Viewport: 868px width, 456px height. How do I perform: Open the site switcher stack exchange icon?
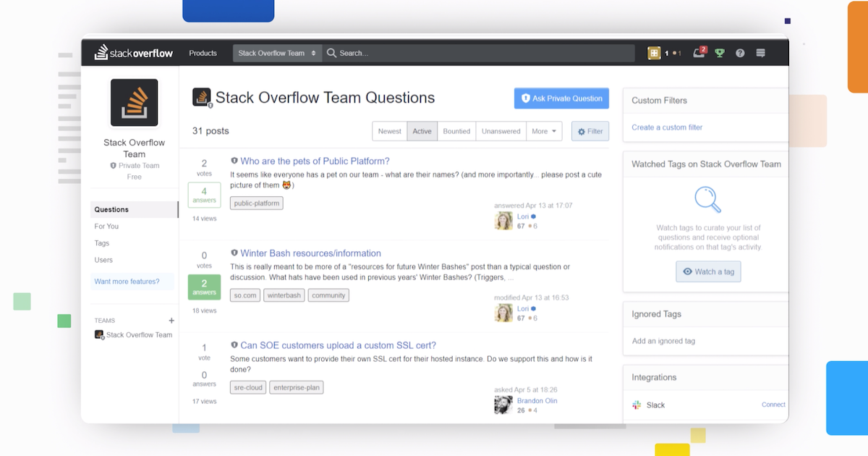pyautogui.click(x=760, y=53)
